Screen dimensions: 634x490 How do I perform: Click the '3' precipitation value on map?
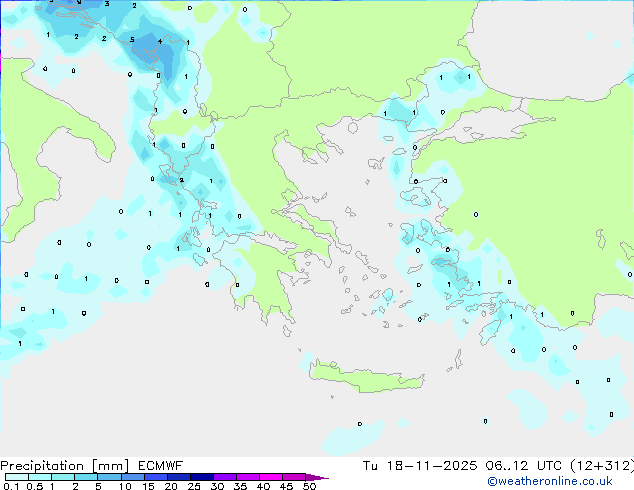point(107,4)
